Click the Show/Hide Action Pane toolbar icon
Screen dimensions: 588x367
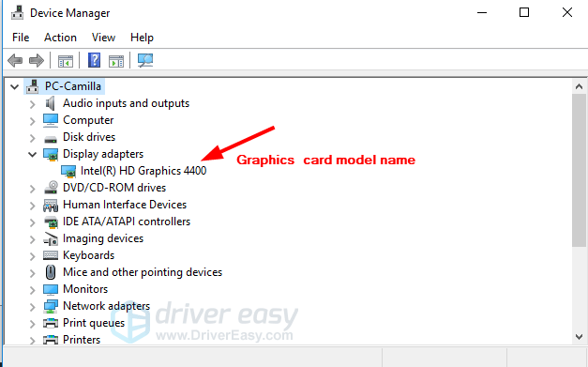(x=116, y=61)
